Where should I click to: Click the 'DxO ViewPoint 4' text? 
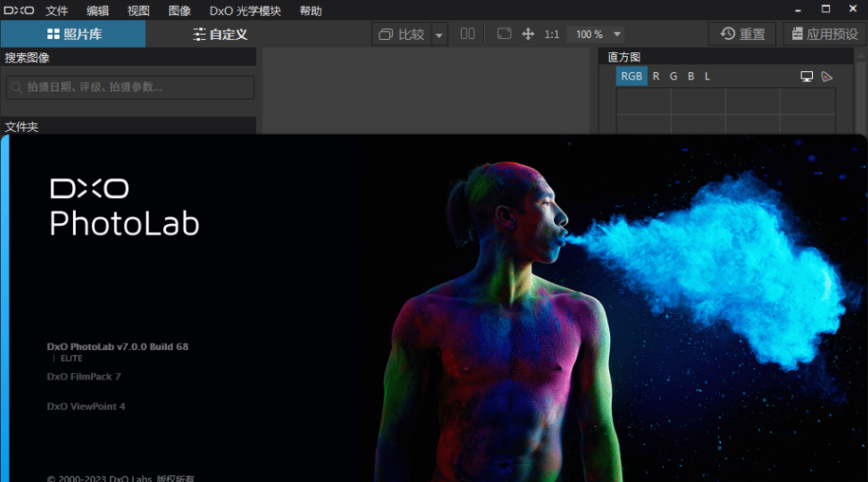click(85, 407)
